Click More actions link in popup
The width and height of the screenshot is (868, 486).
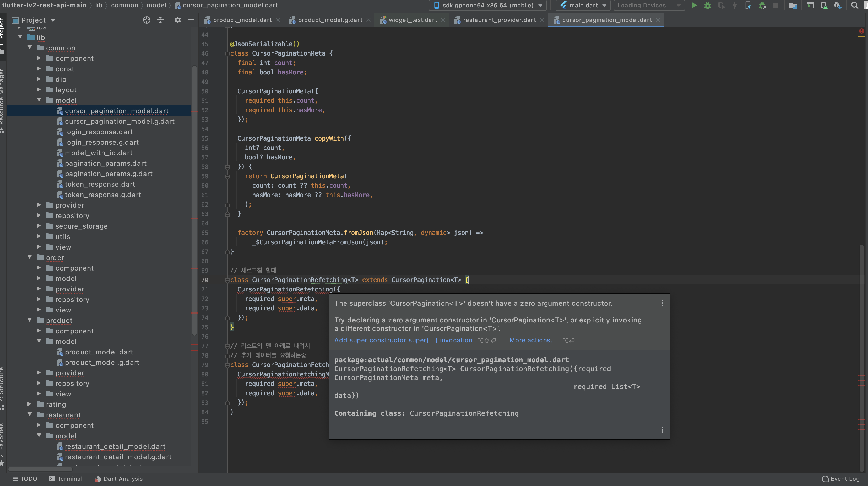point(533,340)
